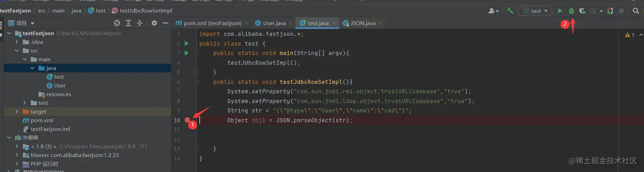Click the import com.alibaba.fastjson line
Screen dimensions: 644x172
pyautogui.click(x=251, y=34)
